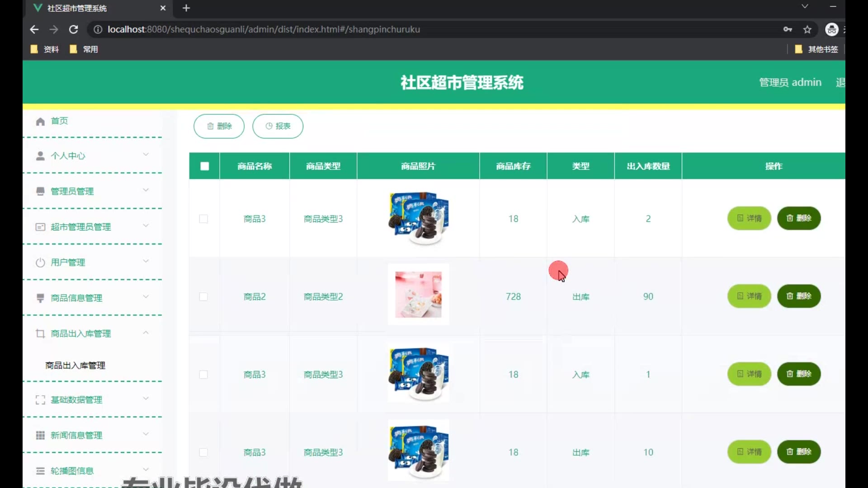Image resolution: width=868 pixels, height=488 pixels.
Task: Click the home icon beside 首页
Action: click(40, 121)
